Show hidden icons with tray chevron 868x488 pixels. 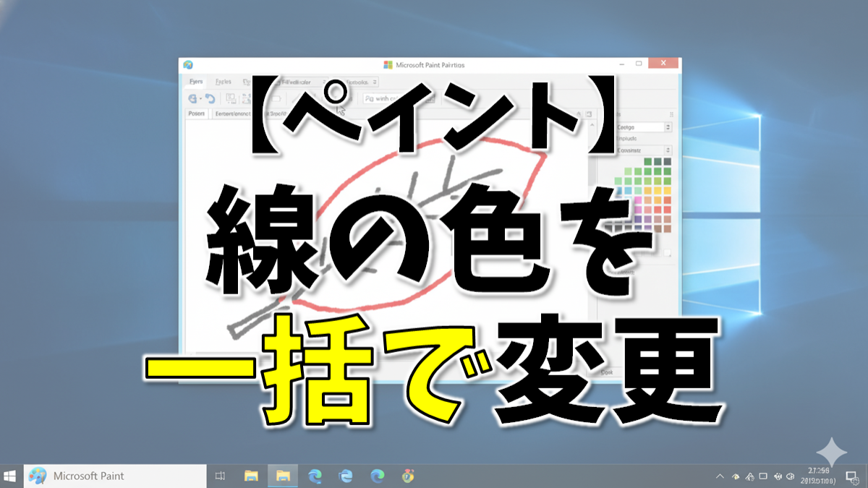[x=719, y=476]
